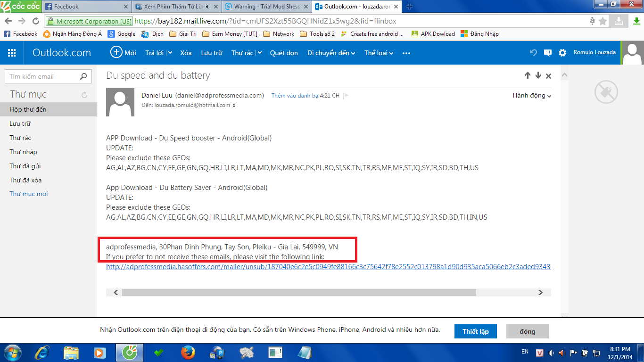The image size is (644, 362).
Task: Click the email horizontal scrollbar thumb
Action: coord(299,293)
